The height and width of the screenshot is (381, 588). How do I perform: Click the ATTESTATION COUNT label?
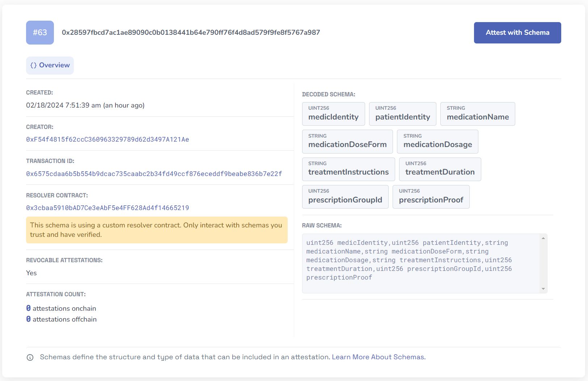[56, 294]
